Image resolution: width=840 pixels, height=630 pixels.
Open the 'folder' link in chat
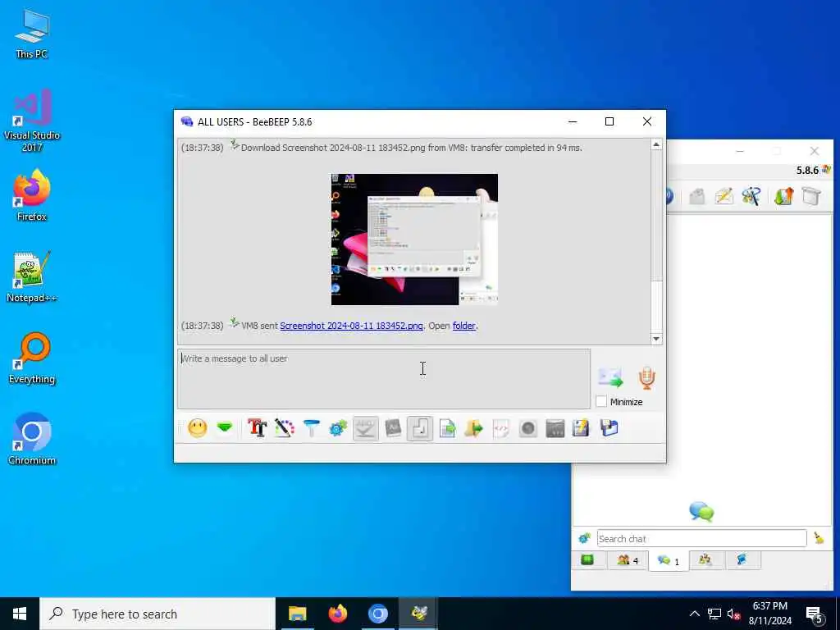pos(464,326)
